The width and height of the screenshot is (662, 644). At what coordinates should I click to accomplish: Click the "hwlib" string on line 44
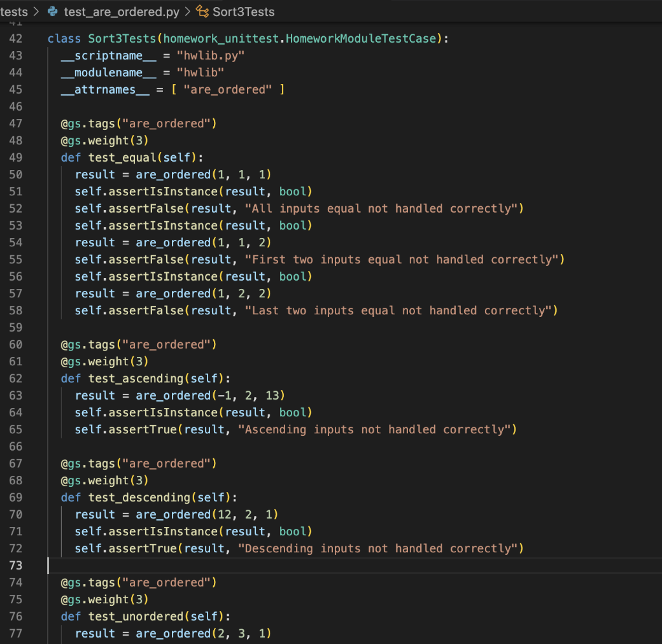click(200, 72)
